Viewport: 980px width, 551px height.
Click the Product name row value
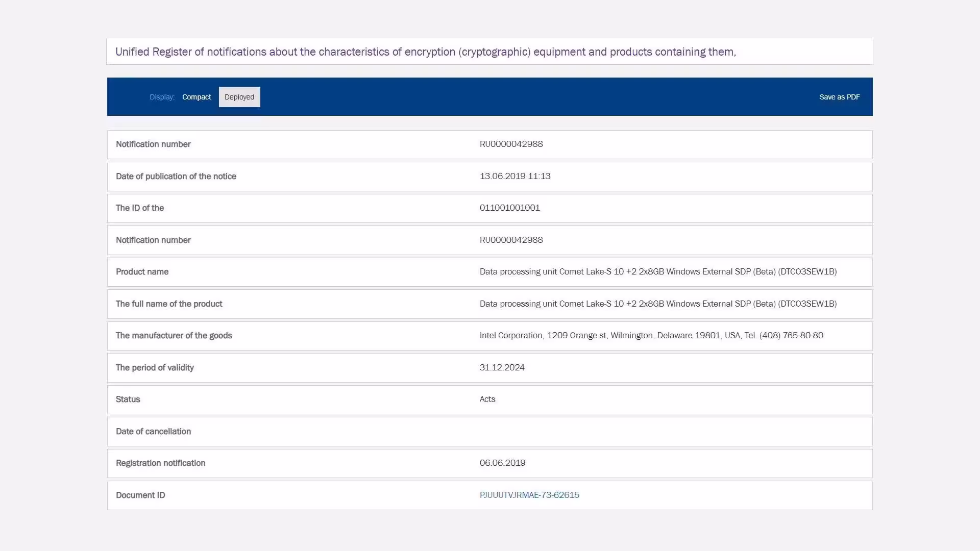[x=658, y=271]
